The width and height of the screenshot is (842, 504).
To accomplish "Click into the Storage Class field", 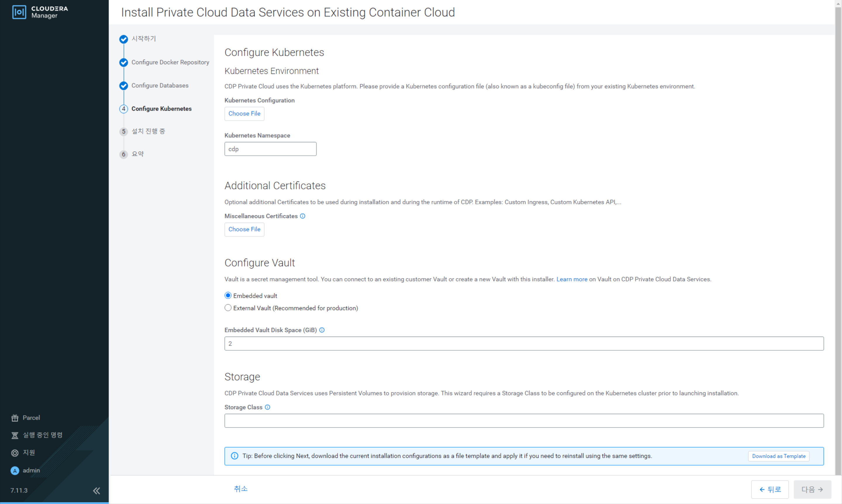I will [x=524, y=420].
